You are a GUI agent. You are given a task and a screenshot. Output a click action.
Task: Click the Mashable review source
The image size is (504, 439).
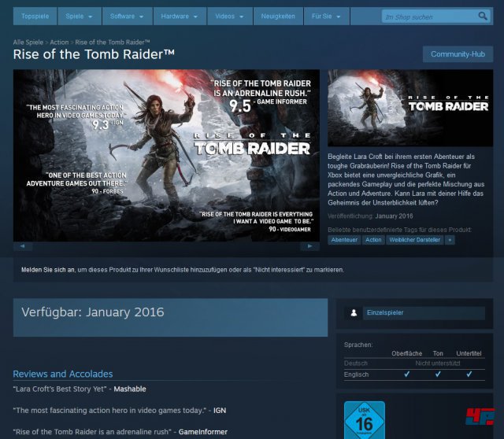pyautogui.click(x=130, y=389)
